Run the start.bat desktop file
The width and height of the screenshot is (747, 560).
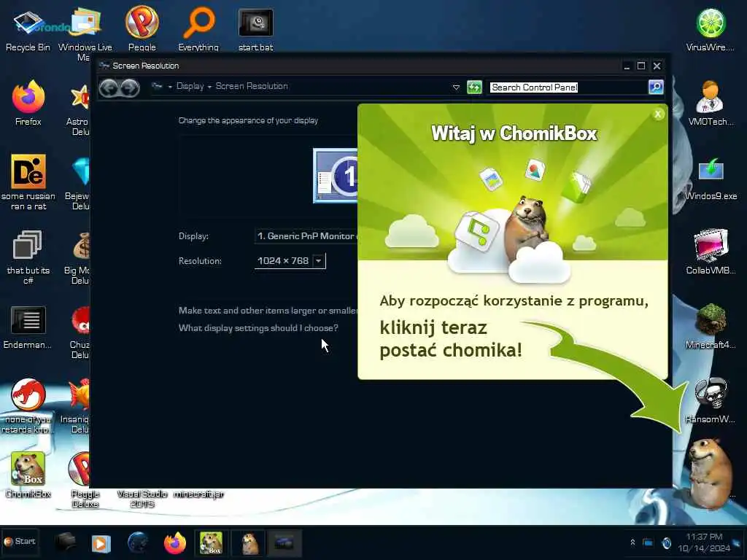coord(256,29)
